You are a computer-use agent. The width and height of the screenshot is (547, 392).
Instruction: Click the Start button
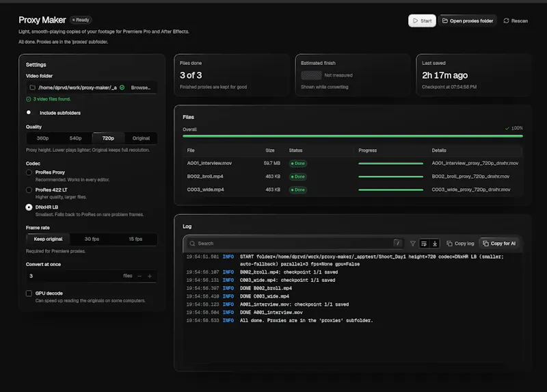422,21
